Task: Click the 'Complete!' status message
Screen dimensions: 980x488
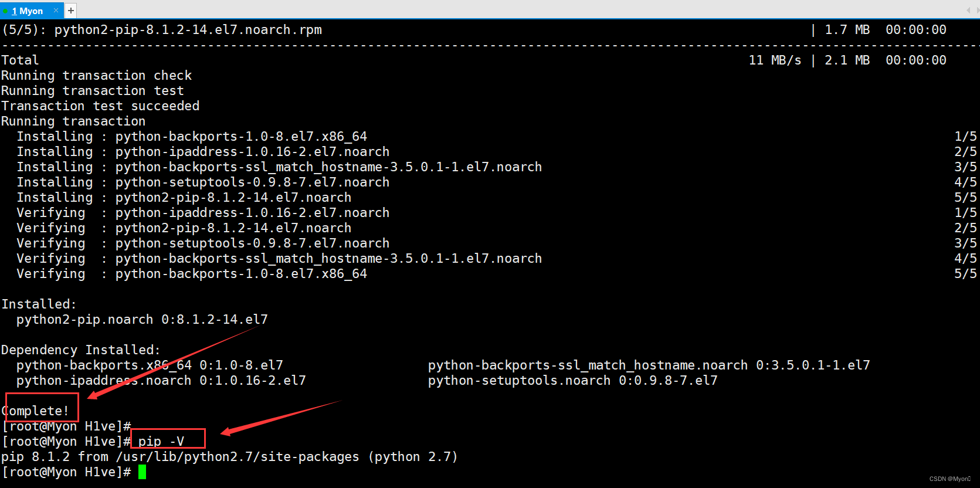Action: click(35, 411)
